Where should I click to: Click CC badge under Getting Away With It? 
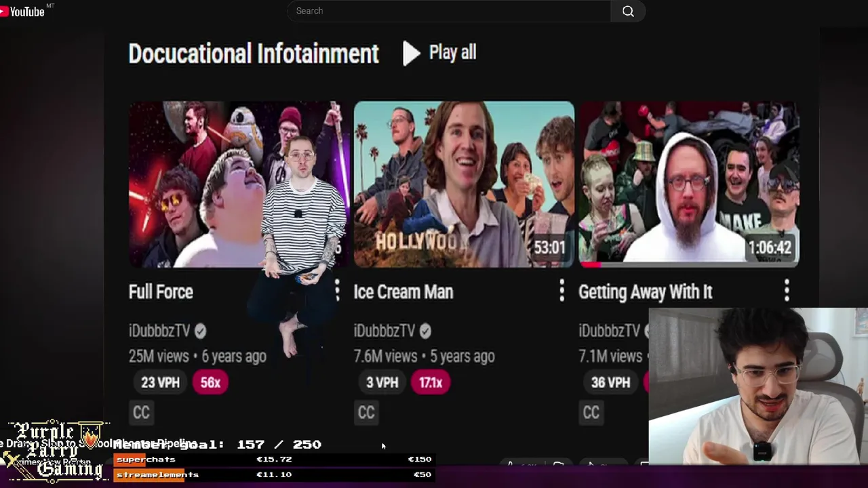click(x=591, y=412)
